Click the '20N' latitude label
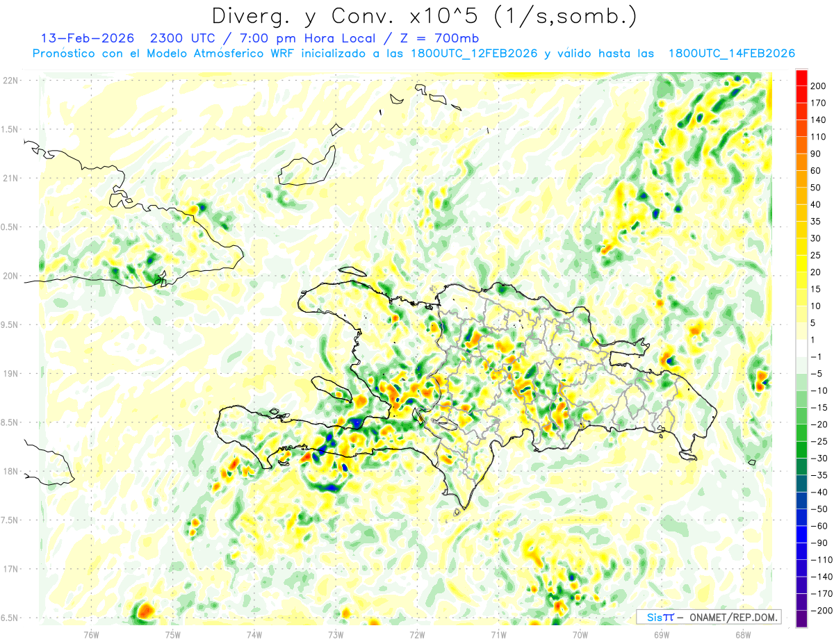 click(10, 276)
